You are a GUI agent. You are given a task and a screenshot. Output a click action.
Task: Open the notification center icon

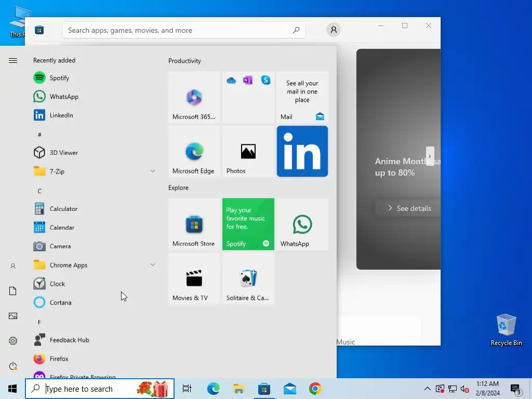[516, 389]
